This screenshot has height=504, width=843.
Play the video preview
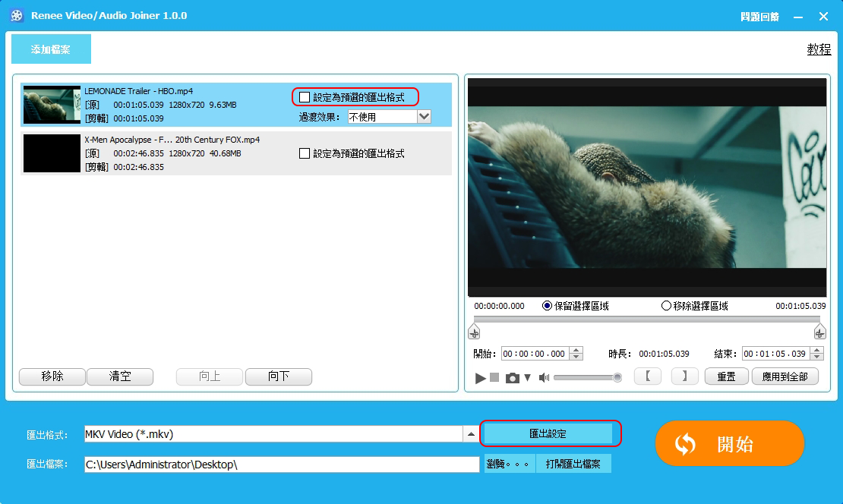[x=480, y=378]
